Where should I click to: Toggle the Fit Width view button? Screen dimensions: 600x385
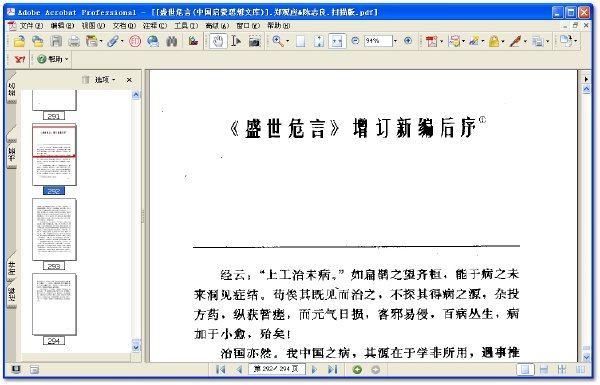337,41
